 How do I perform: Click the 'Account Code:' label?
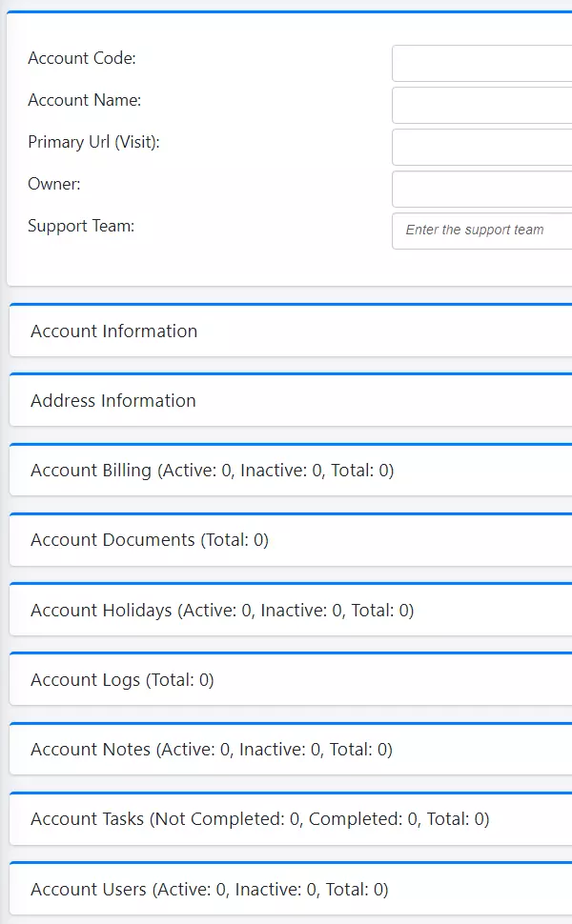(x=82, y=58)
